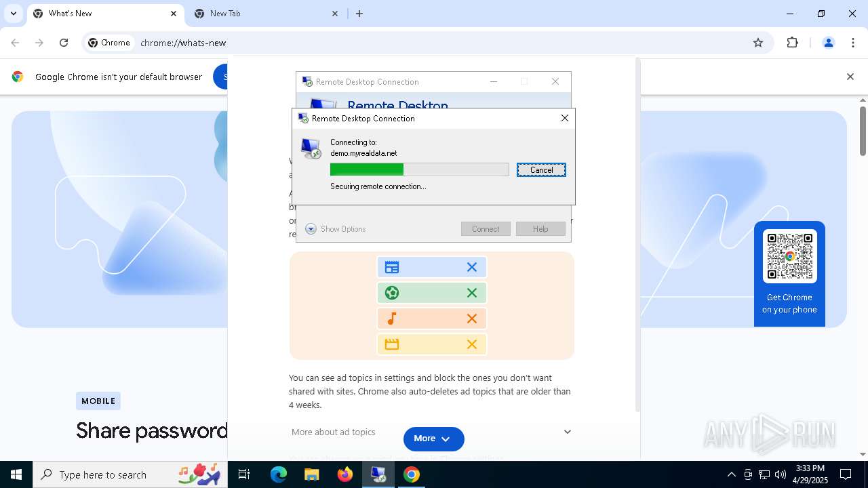
Task: Open the notification center icon
Action: (x=846, y=474)
